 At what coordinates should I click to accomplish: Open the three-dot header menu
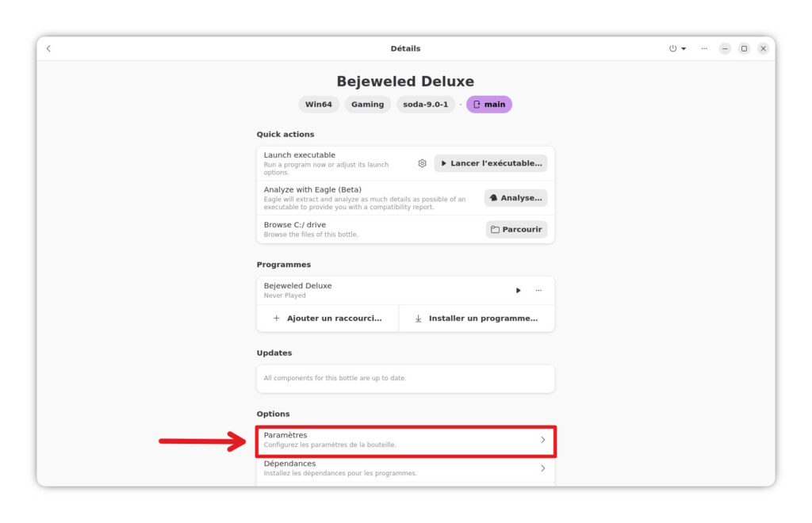(703, 48)
